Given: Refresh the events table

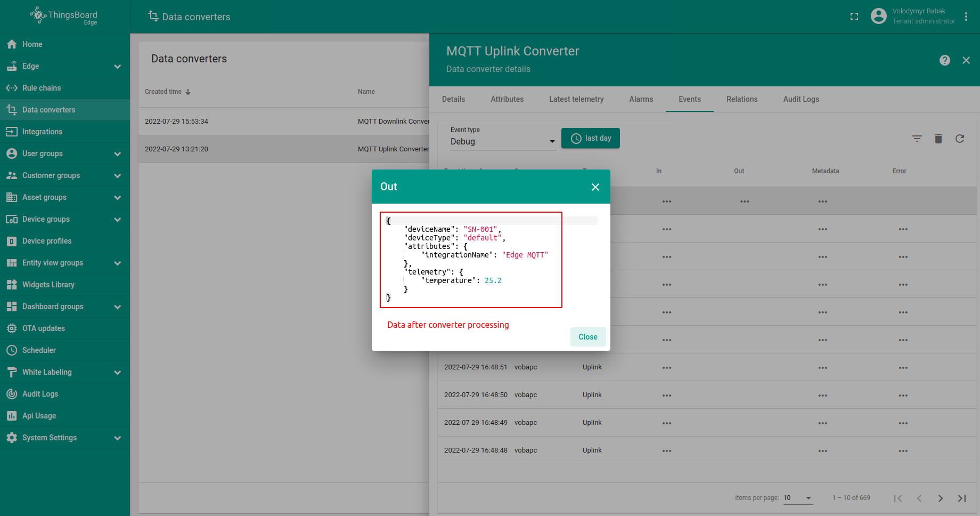Looking at the screenshot, I should tap(960, 139).
